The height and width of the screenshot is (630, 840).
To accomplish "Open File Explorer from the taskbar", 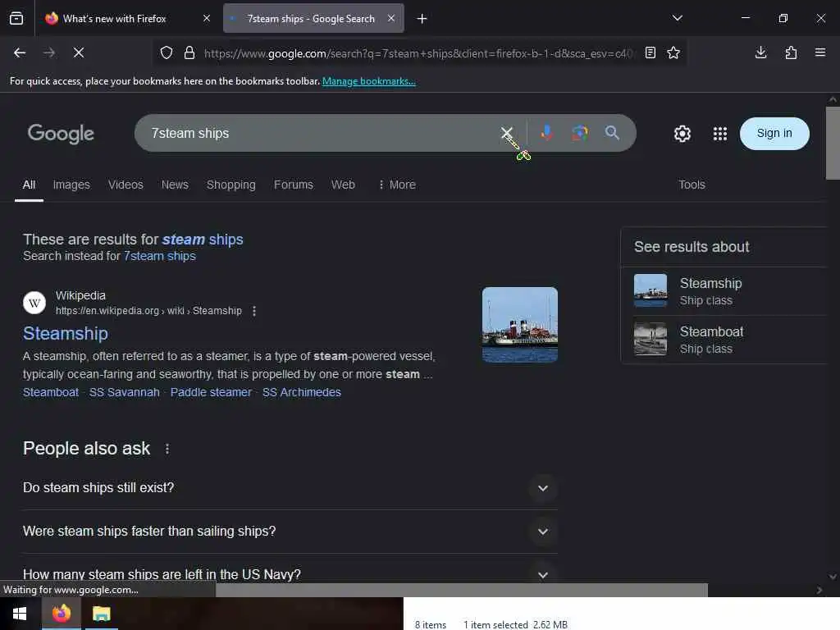I will click(x=101, y=614).
